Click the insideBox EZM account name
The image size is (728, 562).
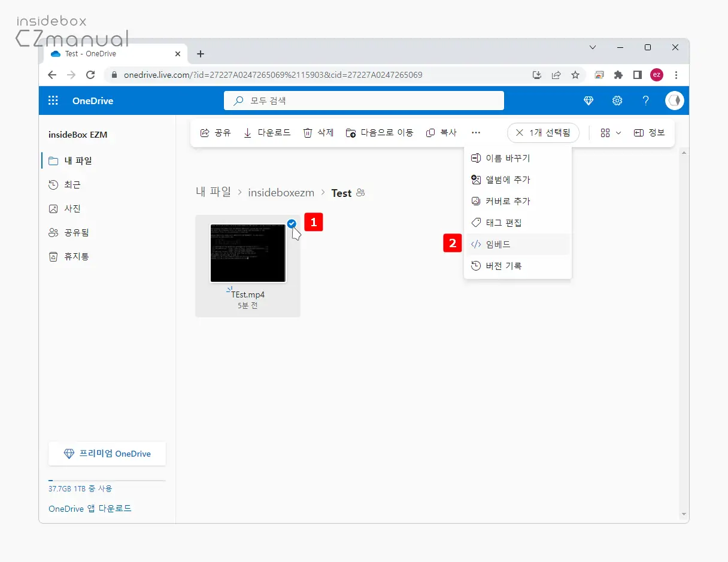[x=78, y=135]
